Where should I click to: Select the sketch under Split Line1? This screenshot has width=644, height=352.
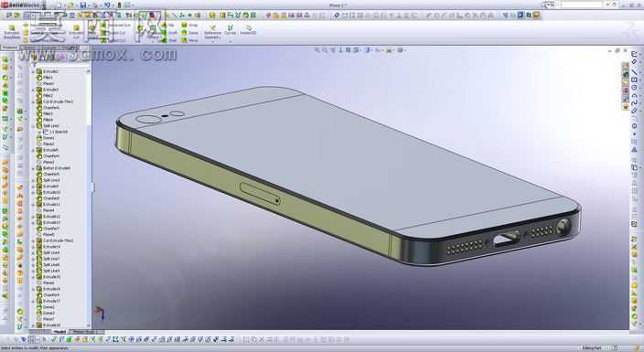coord(56,132)
